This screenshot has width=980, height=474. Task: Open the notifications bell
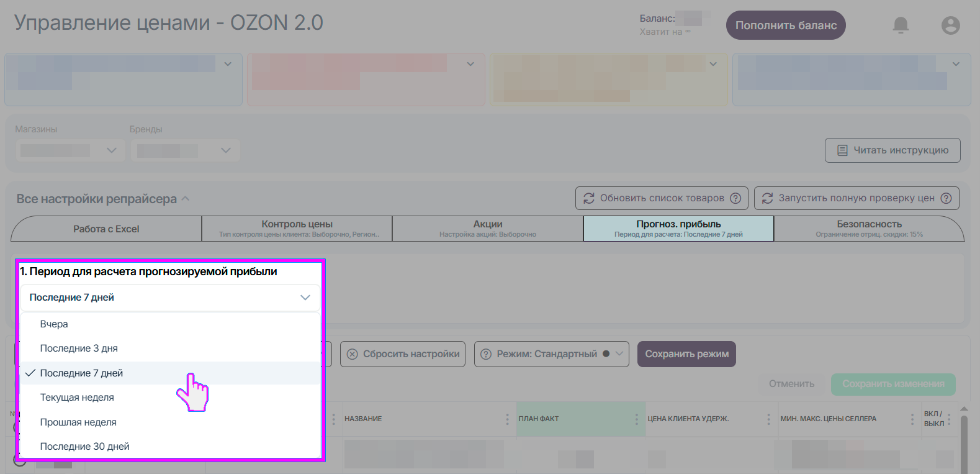coord(901,25)
